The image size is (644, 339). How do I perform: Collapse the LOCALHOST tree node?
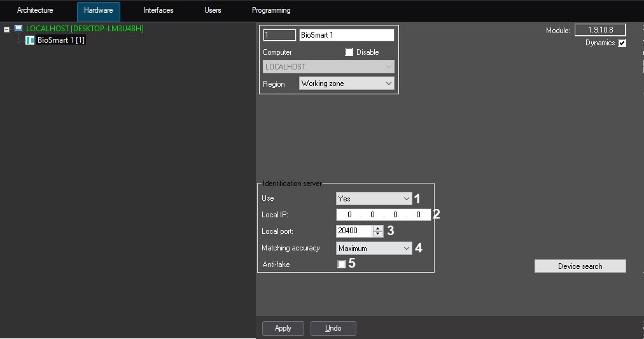[x=7, y=29]
